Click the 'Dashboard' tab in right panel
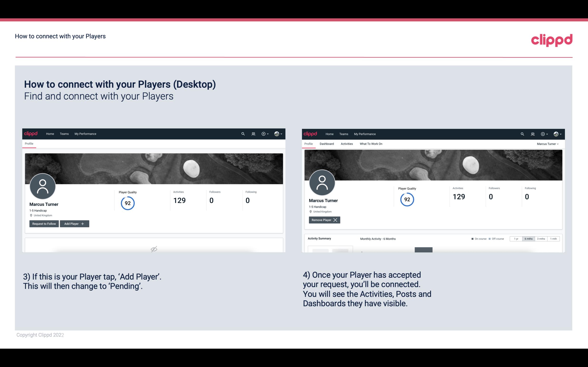Screen dimensions: 588x367 click(327, 144)
